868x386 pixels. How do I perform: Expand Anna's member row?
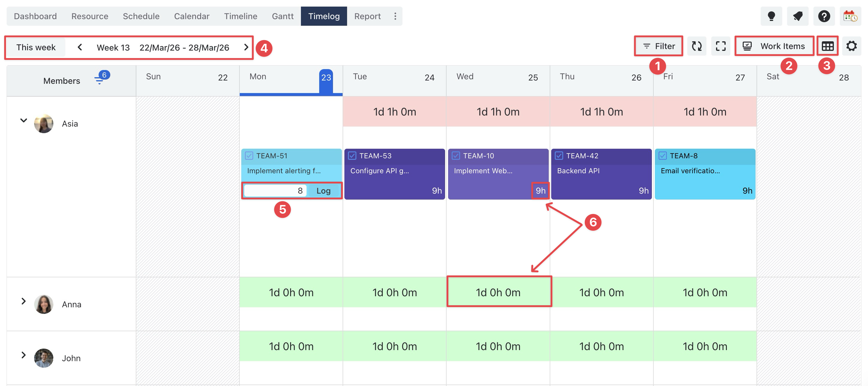pos(23,301)
